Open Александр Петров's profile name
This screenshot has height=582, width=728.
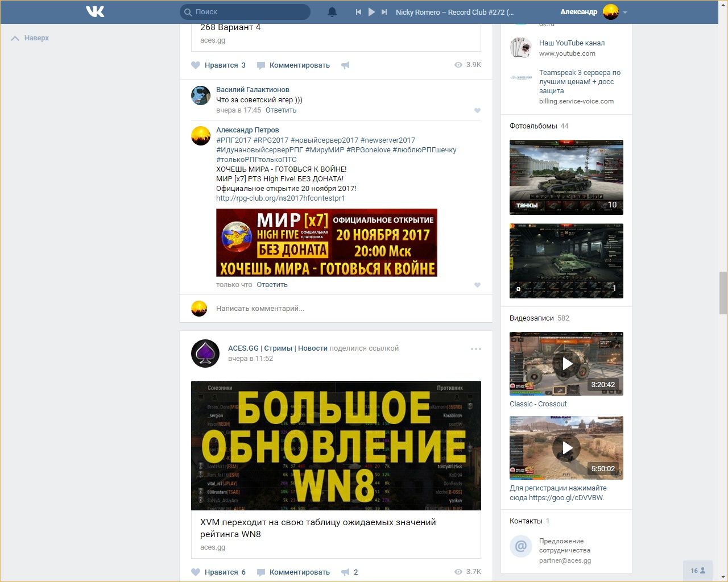coord(247,130)
